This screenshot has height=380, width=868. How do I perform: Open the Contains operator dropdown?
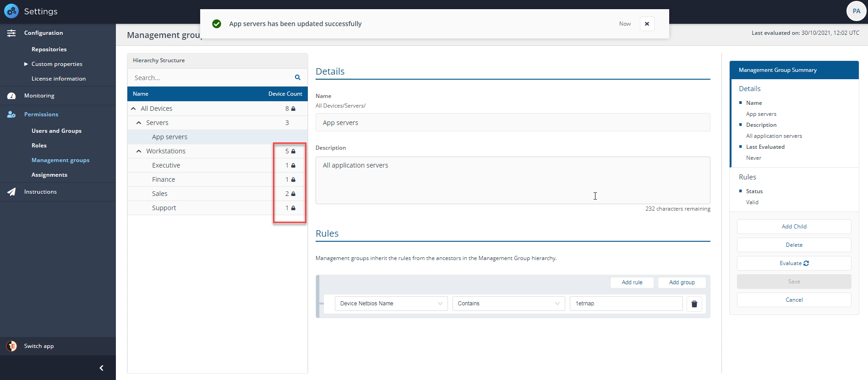[508, 304]
